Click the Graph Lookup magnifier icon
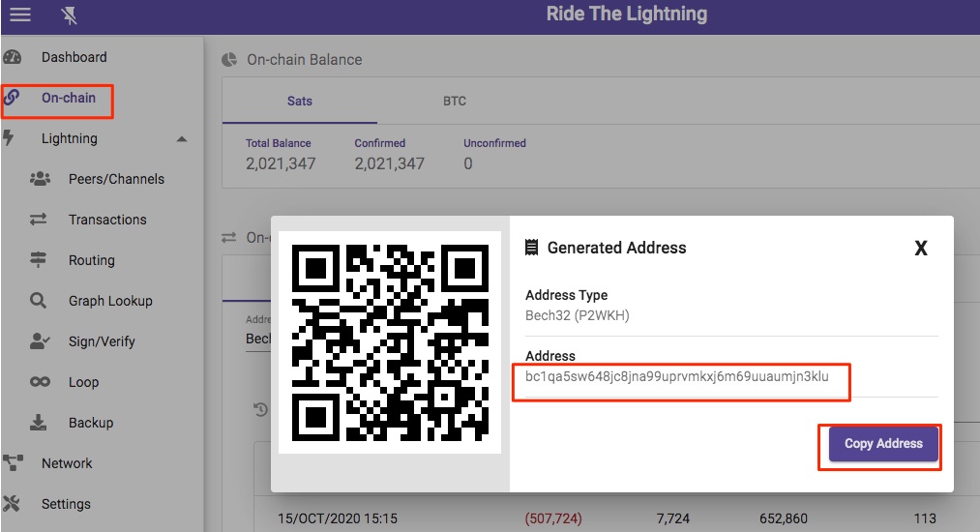Screen dimensions: 980x532 pyautogui.click(x=38, y=301)
